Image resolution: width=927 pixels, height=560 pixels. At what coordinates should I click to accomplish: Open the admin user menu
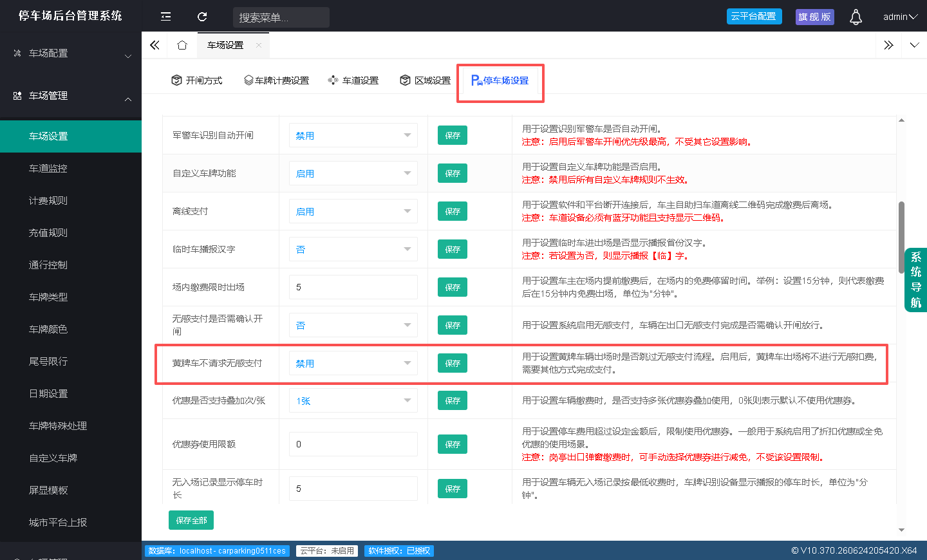tap(900, 17)
